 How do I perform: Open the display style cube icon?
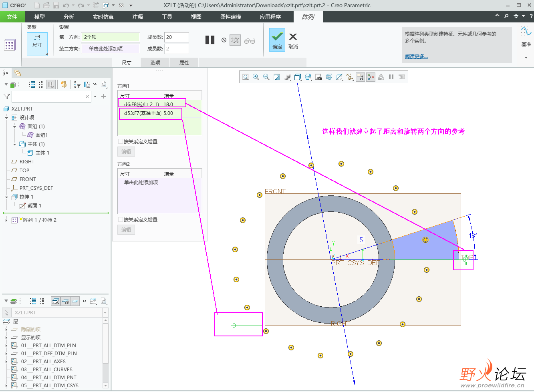(x=298, y=77)
